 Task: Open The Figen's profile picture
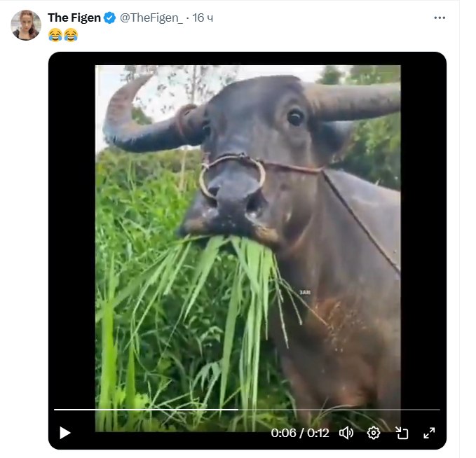coord(26,25)
